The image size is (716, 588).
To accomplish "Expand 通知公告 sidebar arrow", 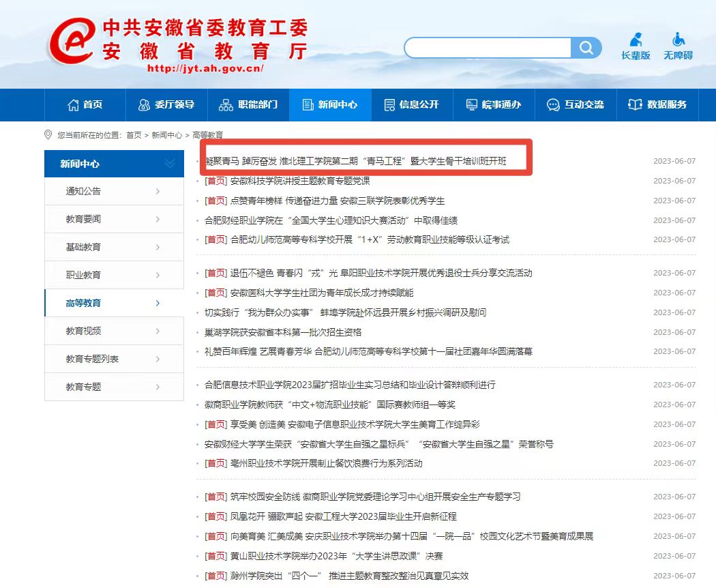I will [158, 191].
